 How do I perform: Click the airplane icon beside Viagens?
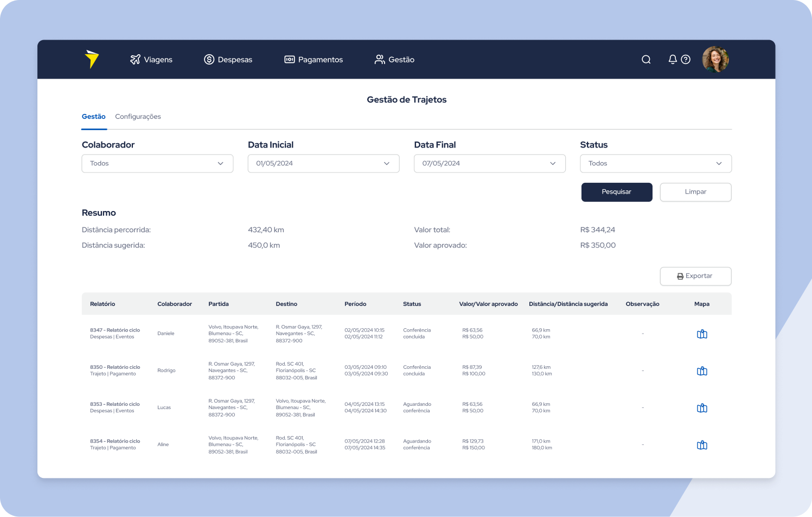coord(135,60)
